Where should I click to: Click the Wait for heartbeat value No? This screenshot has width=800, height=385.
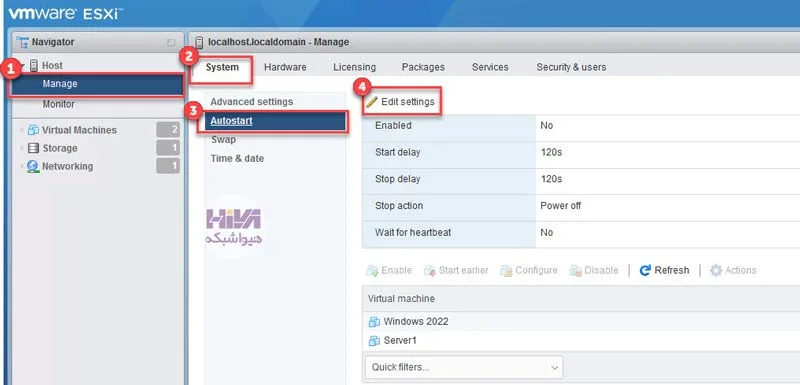click(x=546, y=233)
